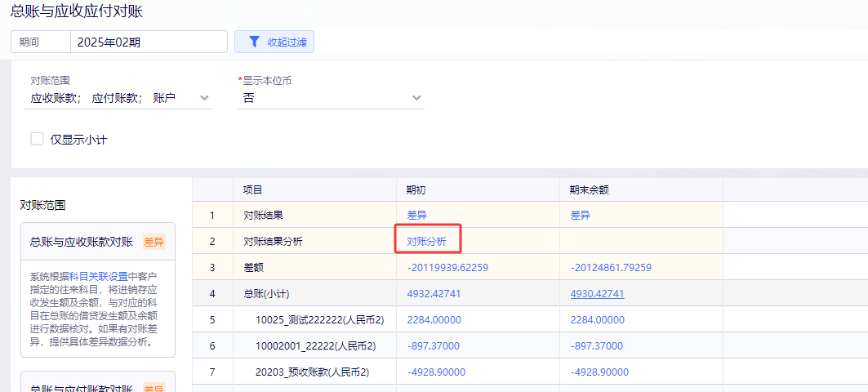The image size is (868, 392).
Task: Click 期末余额 差额 value -20124861.79259
Action: [x=611, y=267]
